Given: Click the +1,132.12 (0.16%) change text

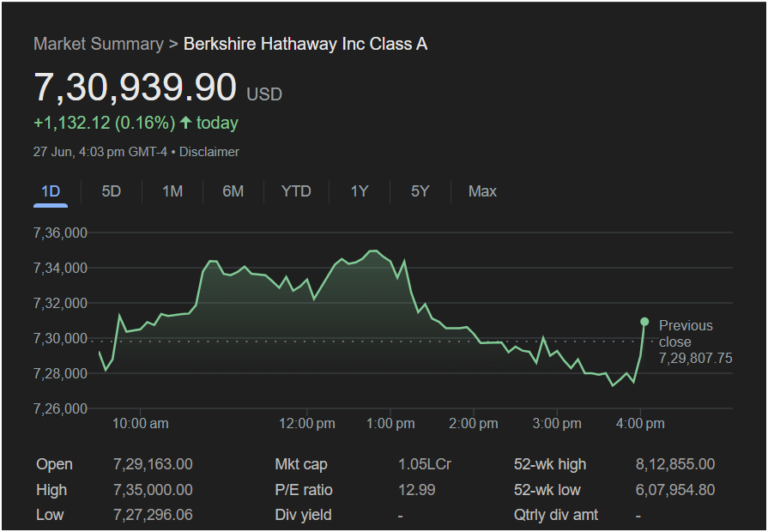Looking at the screenshot, I should pyautogui.click(x=105, y=123).
